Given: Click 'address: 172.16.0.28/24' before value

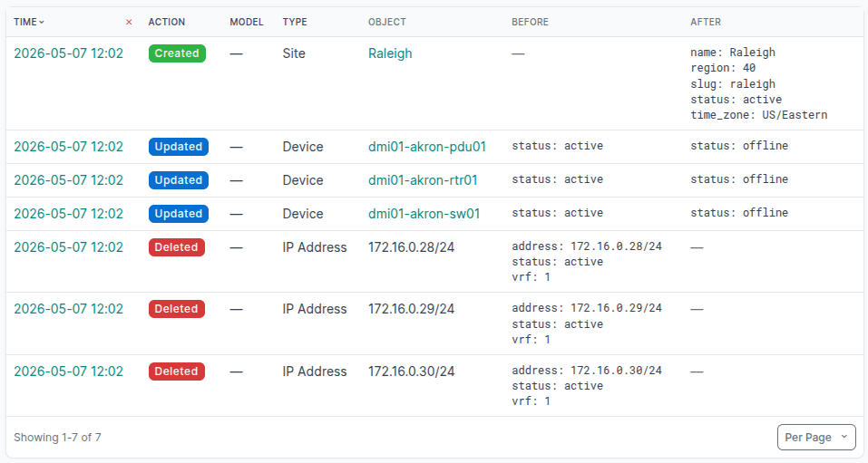Looking at the screenshot, I should [587, 246].
